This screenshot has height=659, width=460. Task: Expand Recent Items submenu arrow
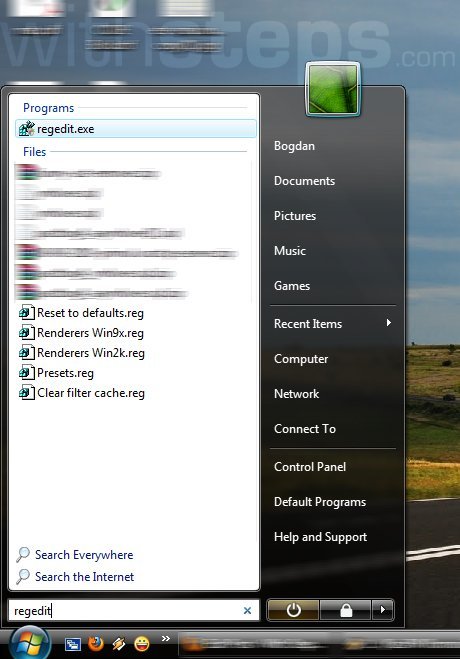coord(389,322)
